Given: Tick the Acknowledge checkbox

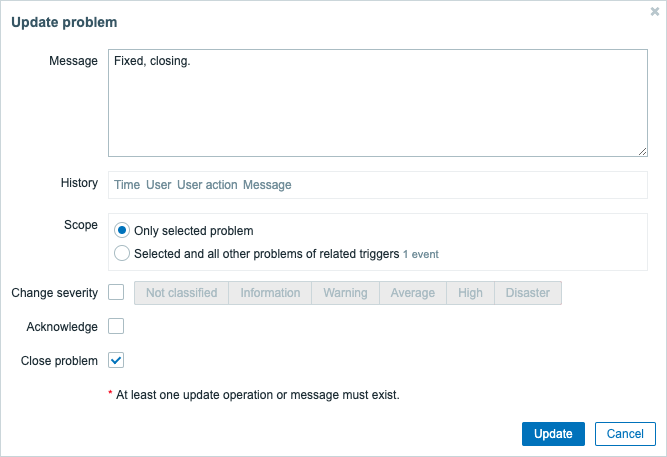Looking at the screenshot, I should coord(116,326).
